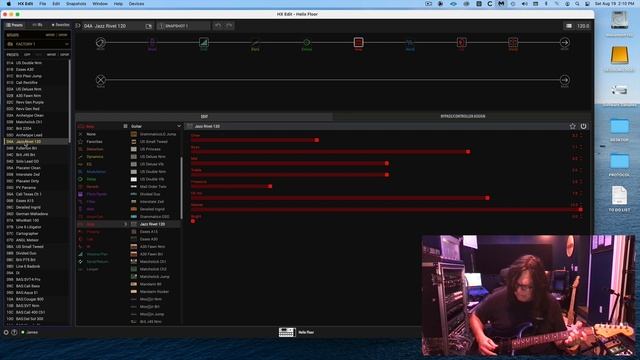Switch to the Favorites tab in sidebar
The width and height of the screenshot is (640, 360).
(60, 25)
